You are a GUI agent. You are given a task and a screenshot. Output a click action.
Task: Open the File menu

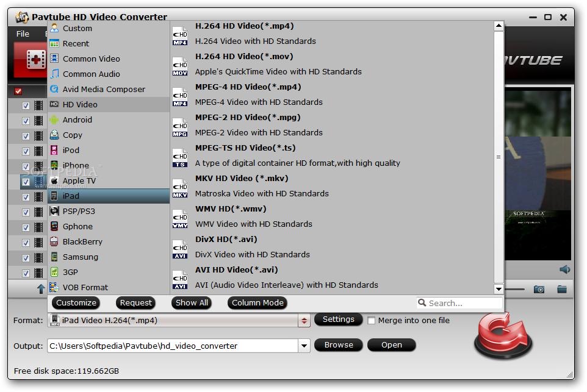(x=23, y=34)
